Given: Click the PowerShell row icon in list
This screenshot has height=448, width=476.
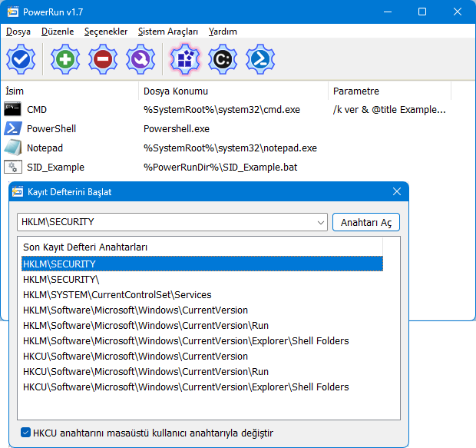Looking at the screenshot, I should (13, 128).
